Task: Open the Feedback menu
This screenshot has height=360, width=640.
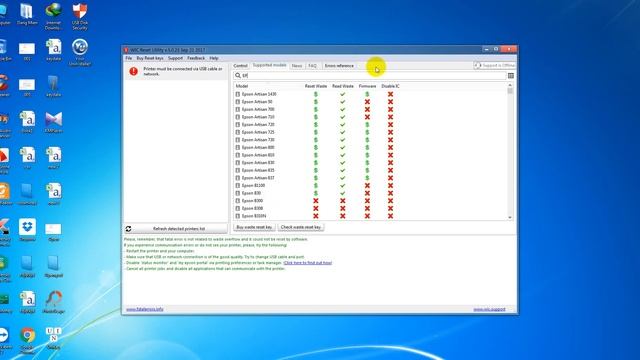Action: 196,58
